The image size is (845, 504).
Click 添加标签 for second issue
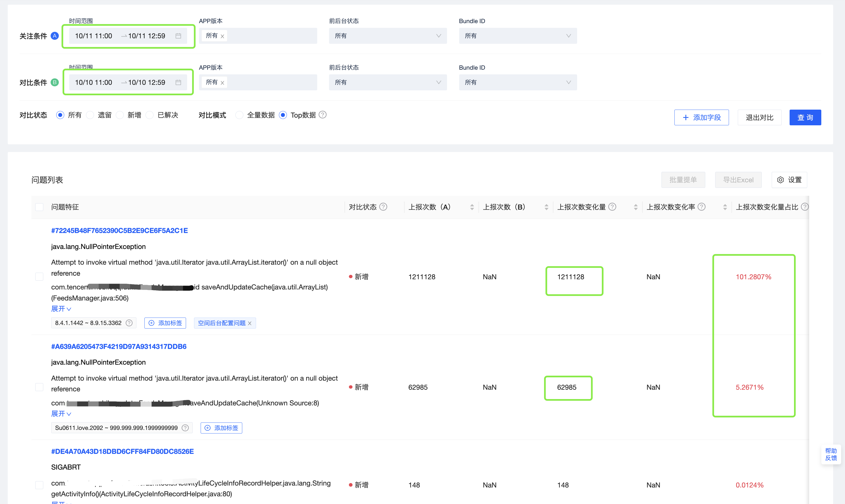pos(221,428)
